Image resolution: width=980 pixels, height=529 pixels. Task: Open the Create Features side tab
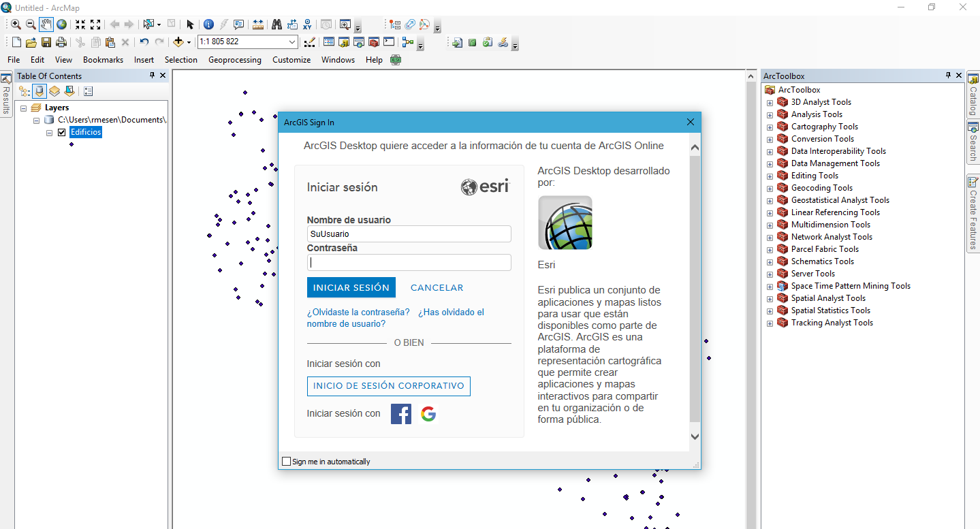[973, 214]
